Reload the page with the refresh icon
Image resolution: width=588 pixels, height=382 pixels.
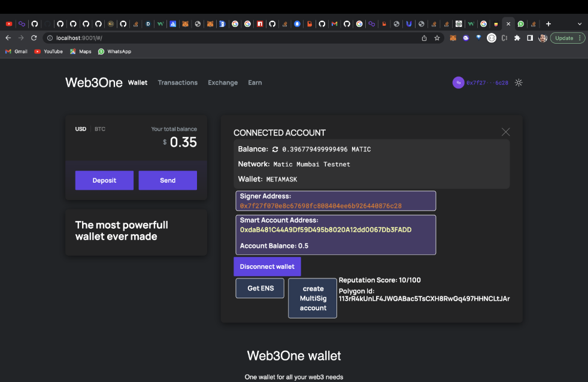click(x=34, y=38)
